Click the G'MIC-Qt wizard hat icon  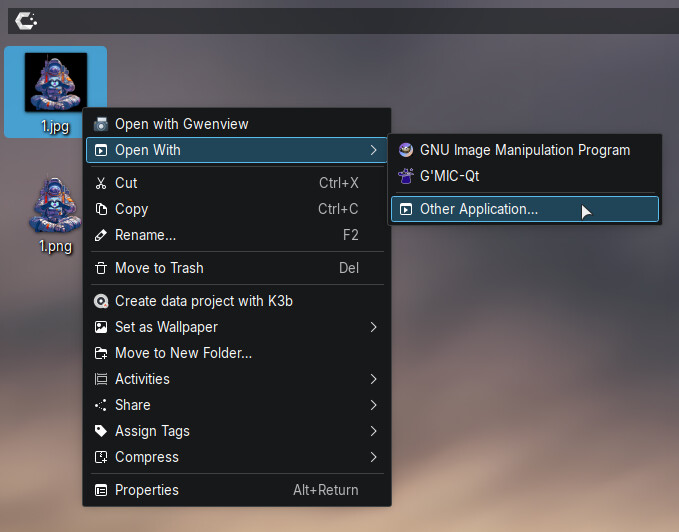405,176
